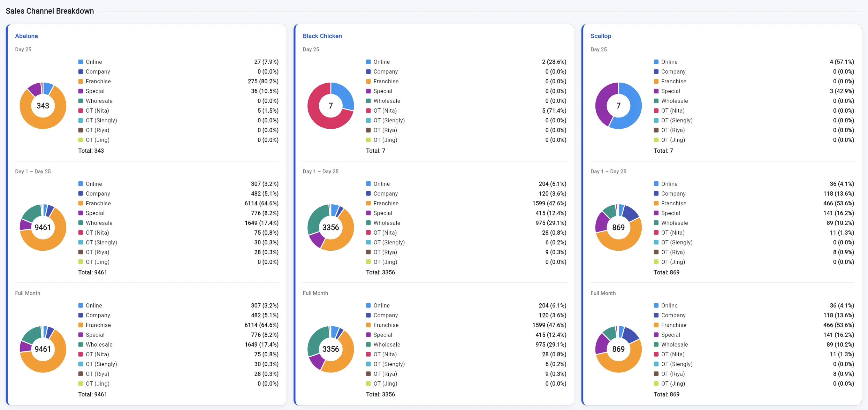
Task: Select '482 (5.1%)' Company value in Abalone Day 1 – Day 25
Action: coord(265,193)
